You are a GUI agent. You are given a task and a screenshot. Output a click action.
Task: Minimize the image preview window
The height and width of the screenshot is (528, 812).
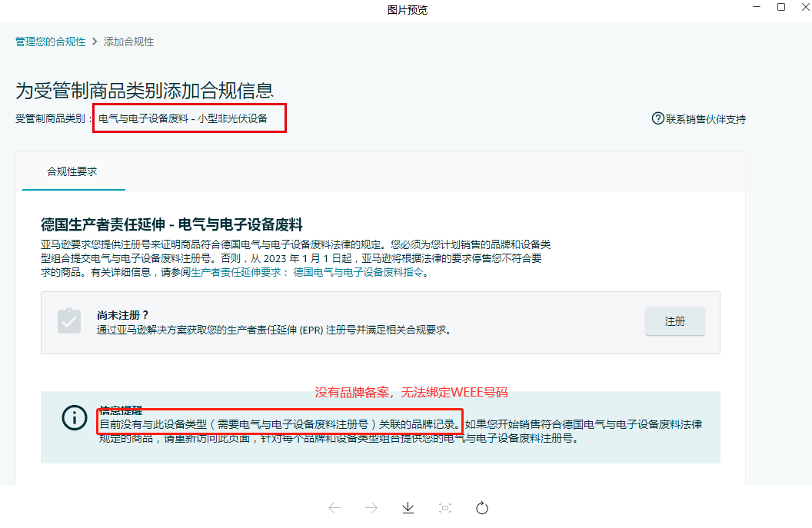[757, 7]
